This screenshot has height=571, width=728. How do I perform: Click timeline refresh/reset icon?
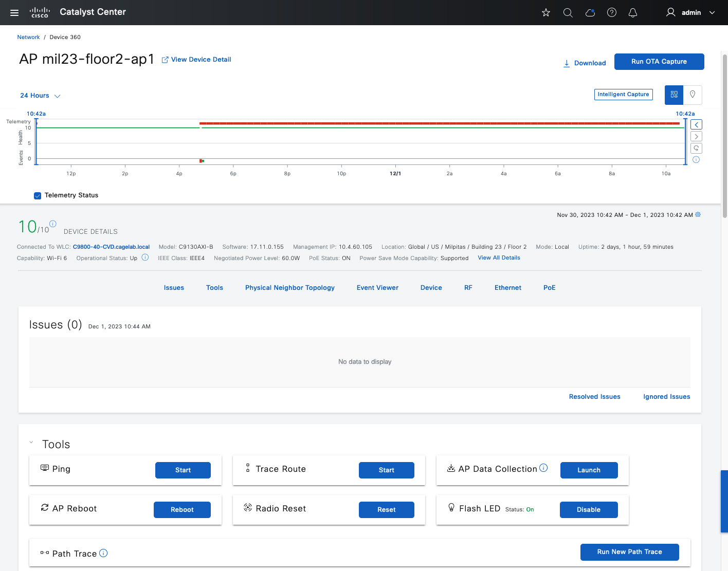(696, 148)
